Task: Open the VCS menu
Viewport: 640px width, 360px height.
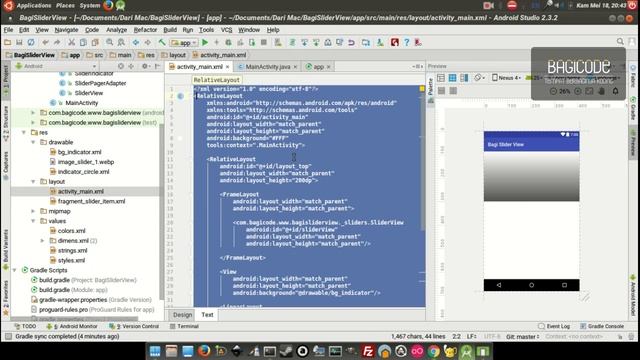Action: [x=226, y=30]
